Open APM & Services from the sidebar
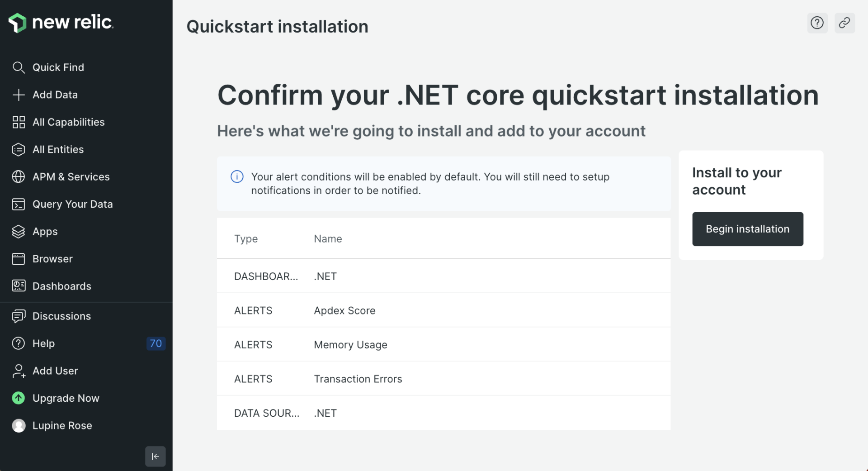868x471 pixels. click(71, 176)
